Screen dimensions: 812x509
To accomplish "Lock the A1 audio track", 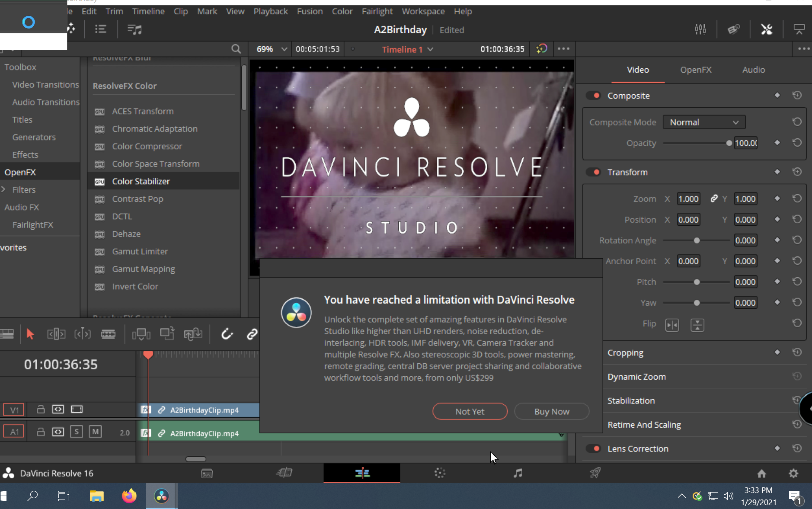I will point(41,432).
